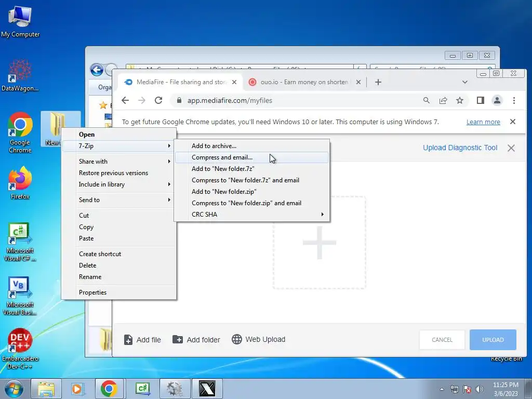Reload the MediaFire page
Viewport: 532px width, 399px height.
pyautogui.click(x=158, y=100)
